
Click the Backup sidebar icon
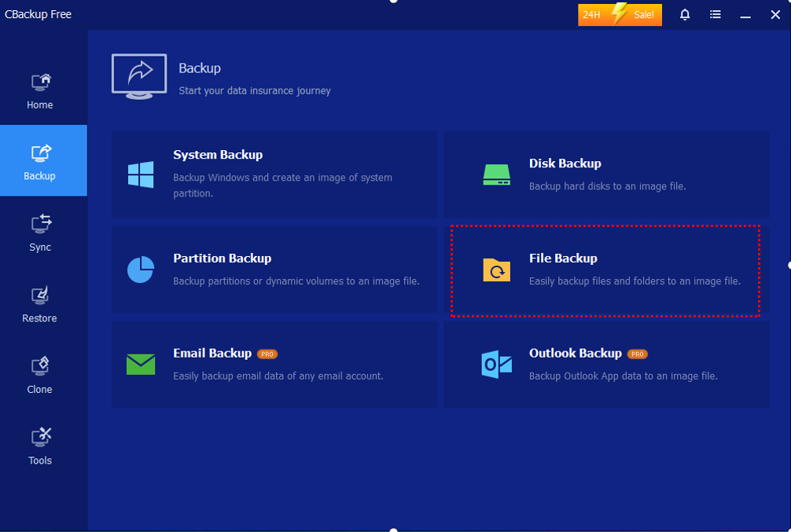click(x=40, y=153)
